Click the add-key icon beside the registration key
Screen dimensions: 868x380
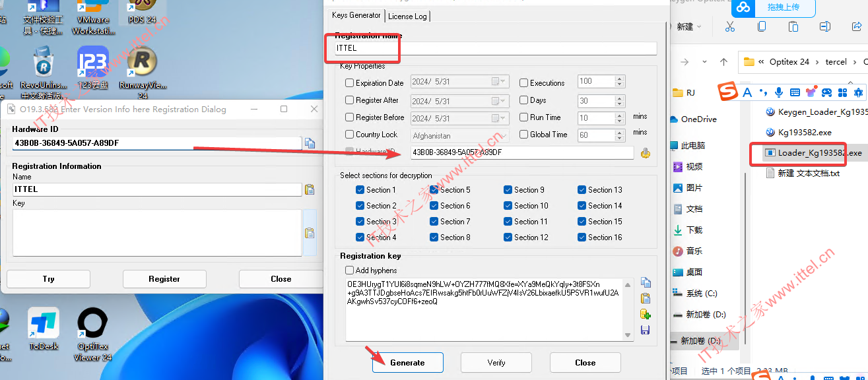click(646, 314)
